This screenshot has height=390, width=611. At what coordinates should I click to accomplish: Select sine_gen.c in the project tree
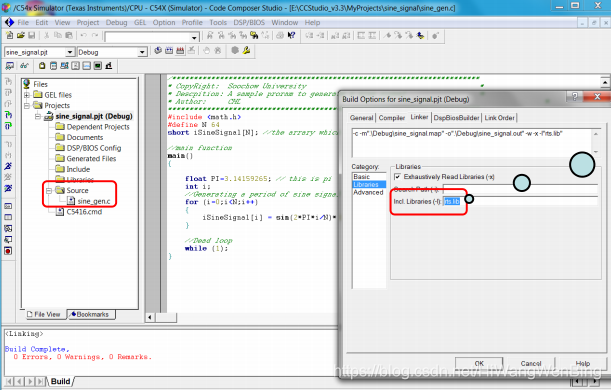tap(94, 201)
